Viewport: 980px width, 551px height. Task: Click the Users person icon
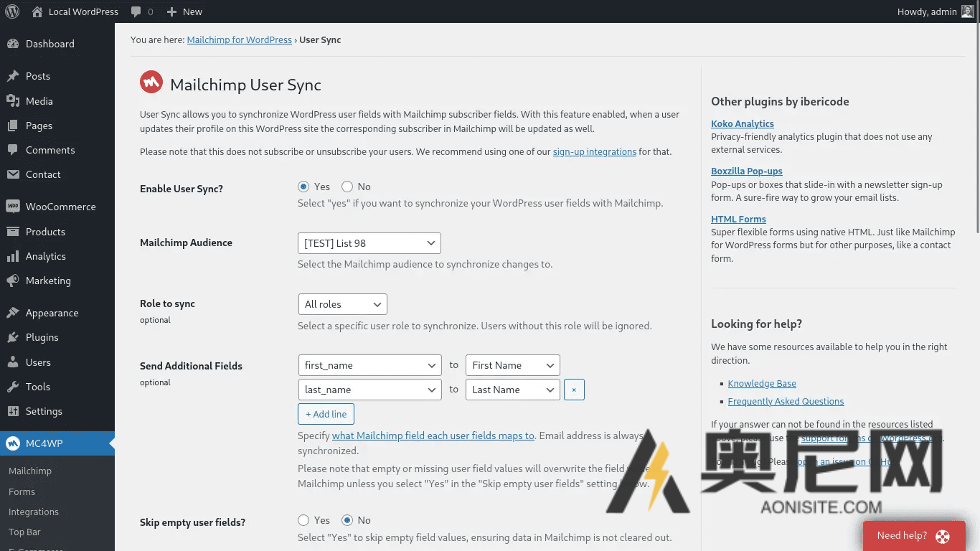[x=13, y=362]
